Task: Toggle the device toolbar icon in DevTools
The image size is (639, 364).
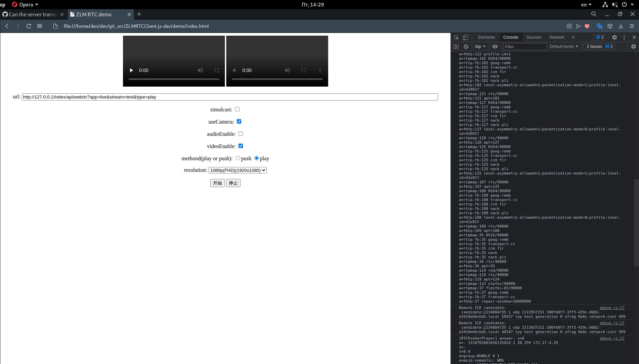Action: pyautogui.click(x=465, y=37)
